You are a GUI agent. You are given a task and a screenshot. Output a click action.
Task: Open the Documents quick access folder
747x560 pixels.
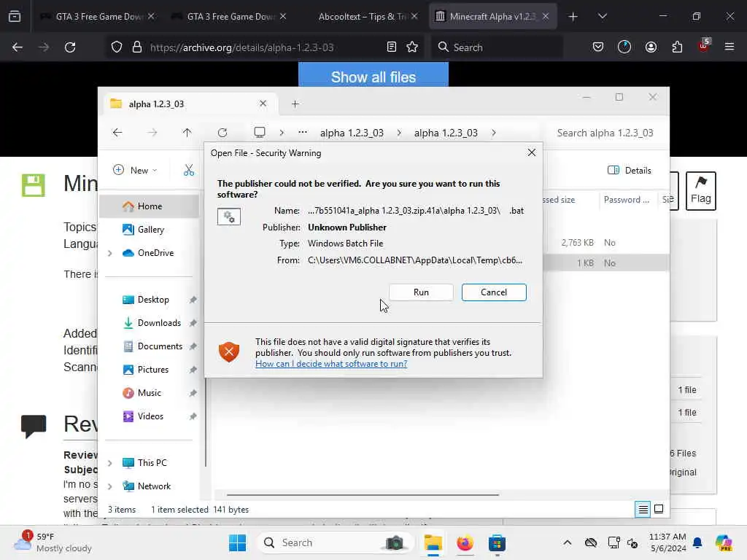point(160,346)
